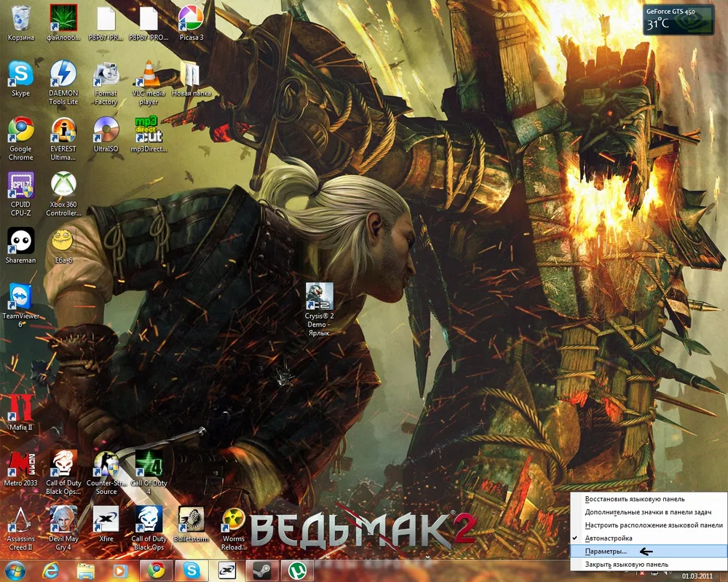Click Восстановить языковую панель in the menu
The width and height of the screenshot is (728, 582).
634,499
